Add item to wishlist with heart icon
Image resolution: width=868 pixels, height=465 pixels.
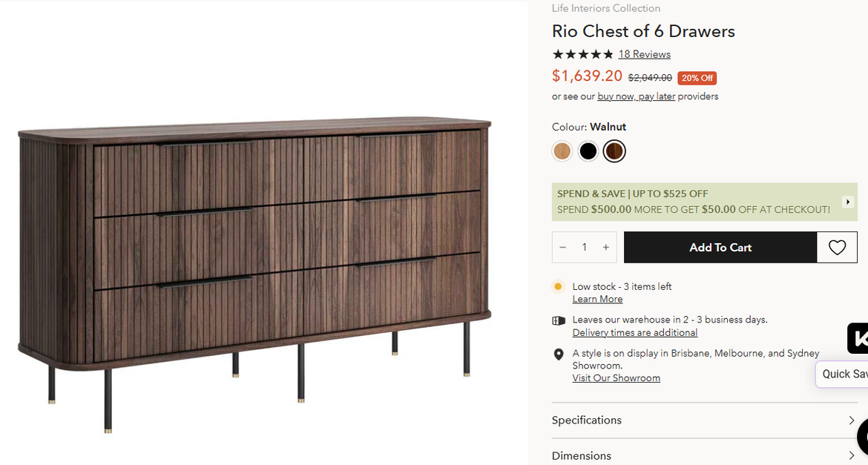coord(837,248)
